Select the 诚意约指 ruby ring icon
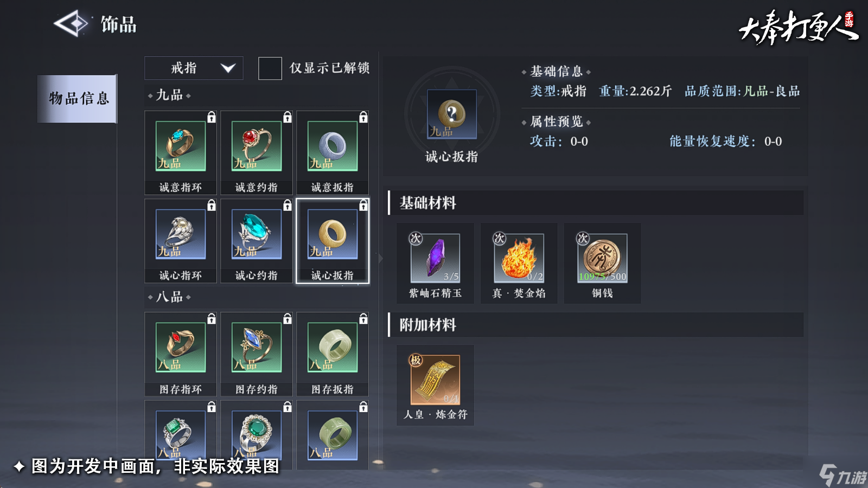868x488 pixels. point(257,146)
